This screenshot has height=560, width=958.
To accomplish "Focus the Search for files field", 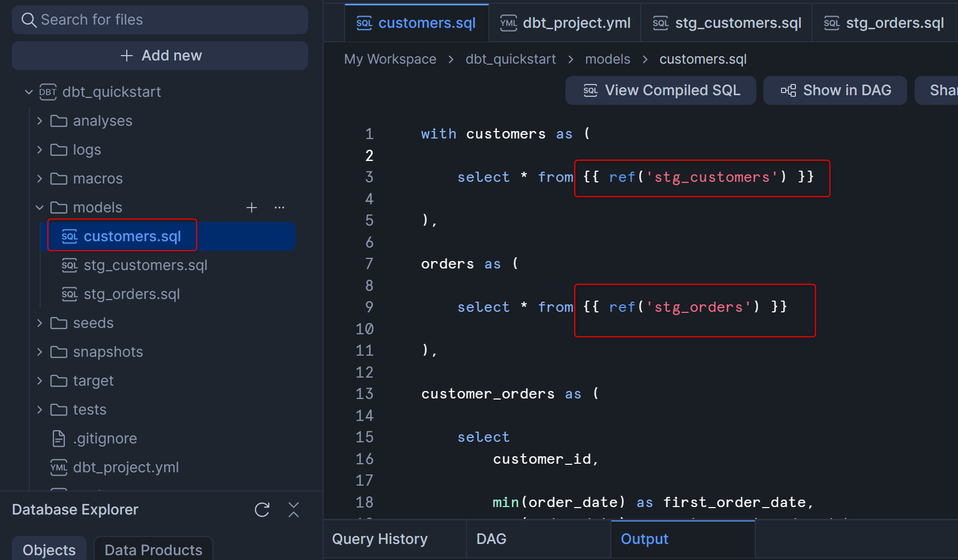I will [160, 20].
